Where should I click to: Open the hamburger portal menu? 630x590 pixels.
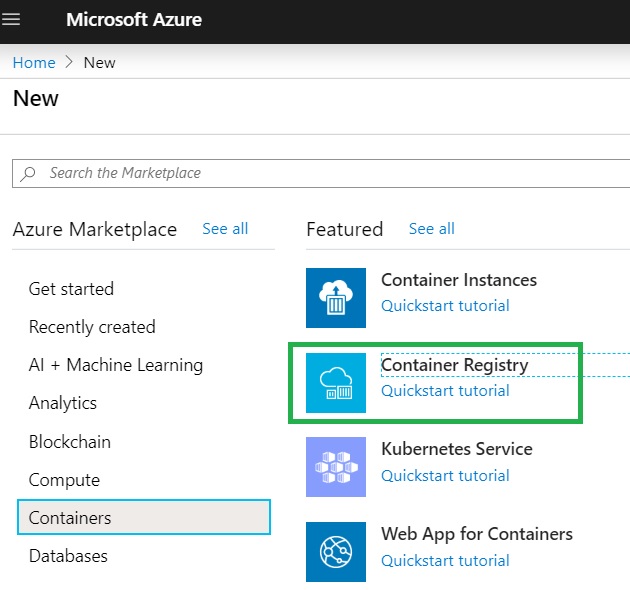pyautogui.click(x=11, y=20)
